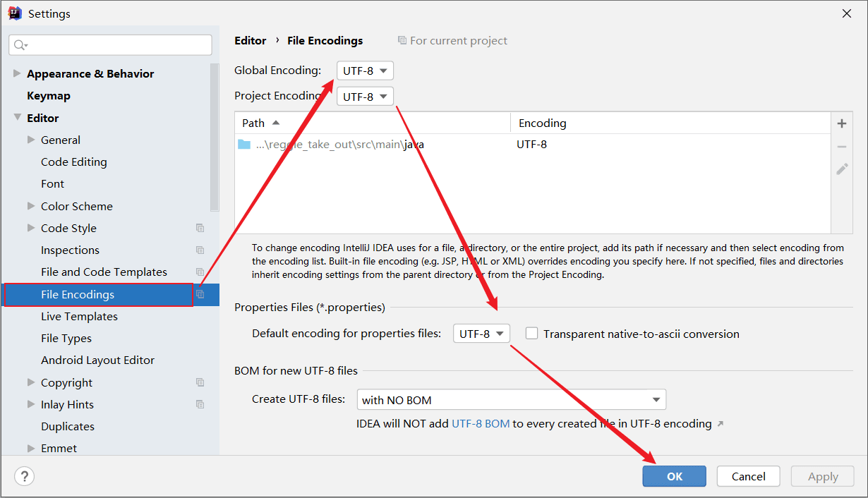Click the project-level icon next to File Encodings

pyautogui.click(x=200, y=294)
